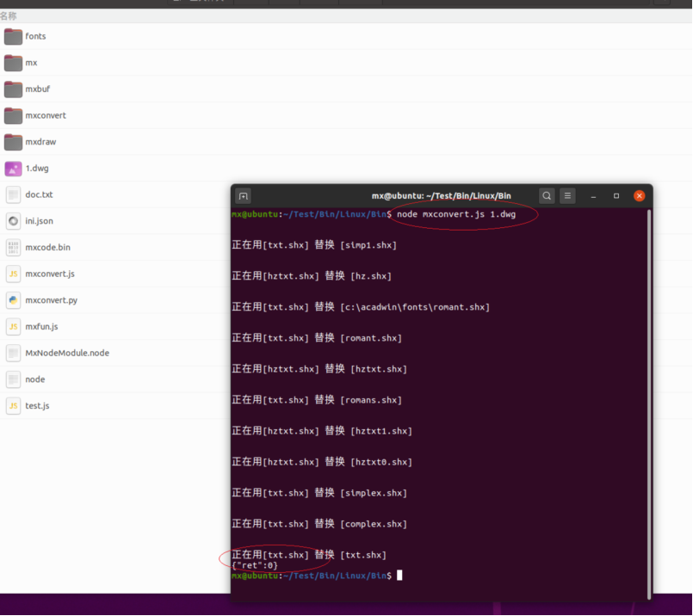Click the mxconvert.py Python file icon

13,300
